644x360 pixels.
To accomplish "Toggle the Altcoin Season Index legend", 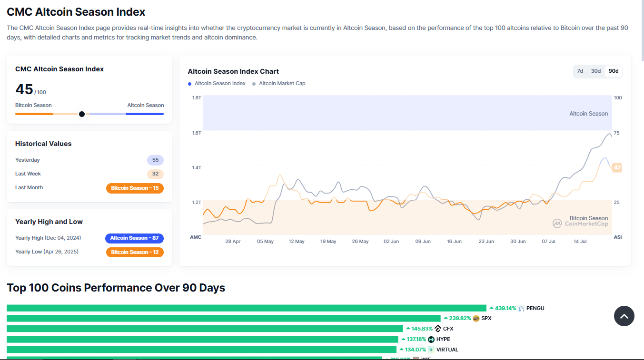I will click(217, 83).
